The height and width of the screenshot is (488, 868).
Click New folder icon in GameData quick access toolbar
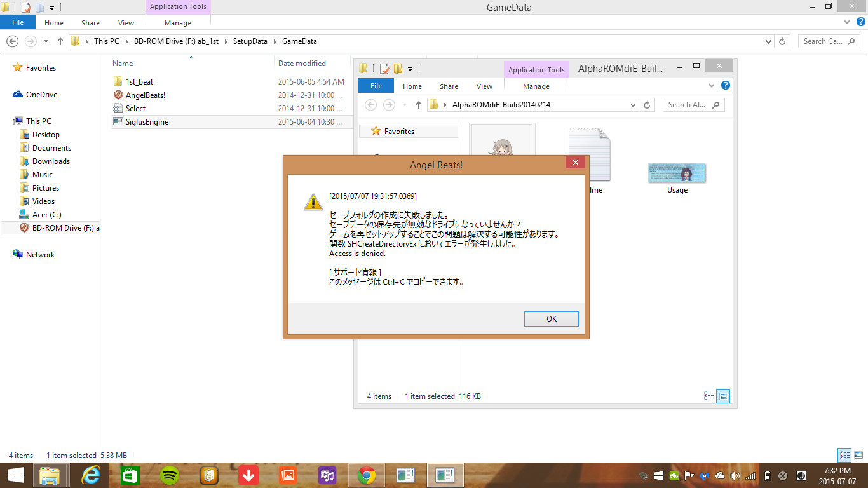39,8
